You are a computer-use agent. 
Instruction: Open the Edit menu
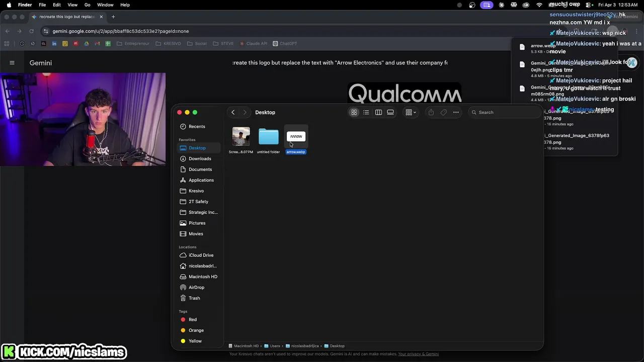(x=57, y=5)
